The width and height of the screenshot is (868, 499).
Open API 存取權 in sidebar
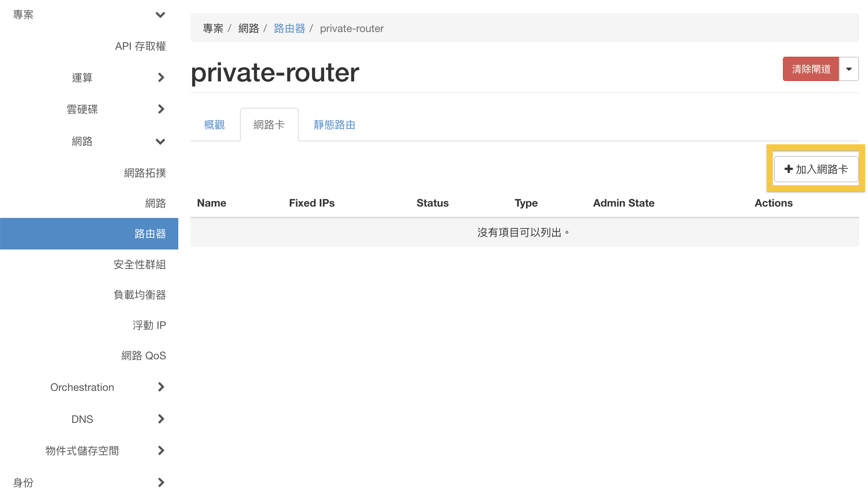click(x=140, y=46)
